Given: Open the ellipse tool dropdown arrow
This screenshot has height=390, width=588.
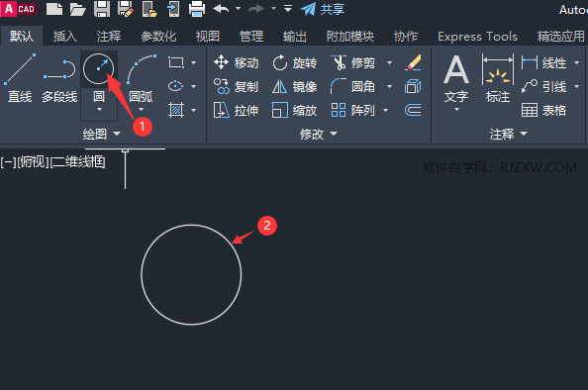Looking at the screenshot, I should [x=193, y=86].
